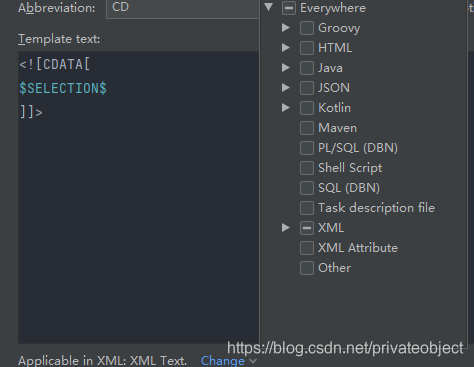Screen dimensions: 474x367
Task: Expand the Kotlin tree node
Action: [x=286, y=108]
